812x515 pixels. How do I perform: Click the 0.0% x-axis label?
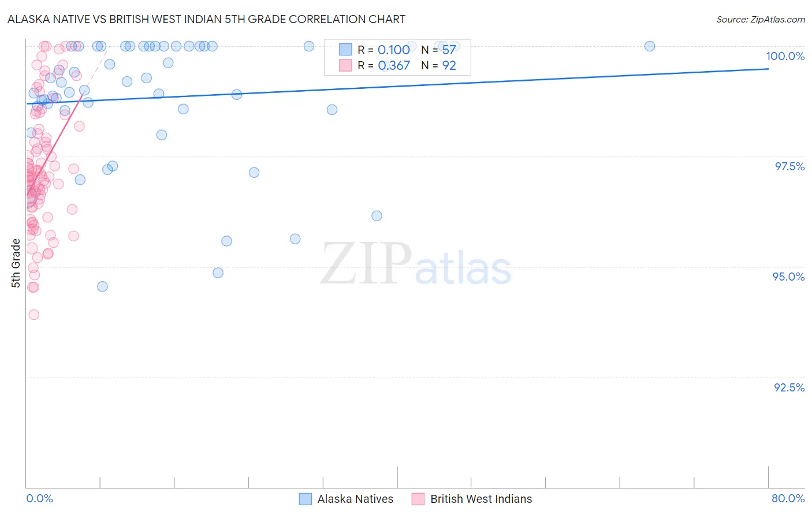(39, 498)
